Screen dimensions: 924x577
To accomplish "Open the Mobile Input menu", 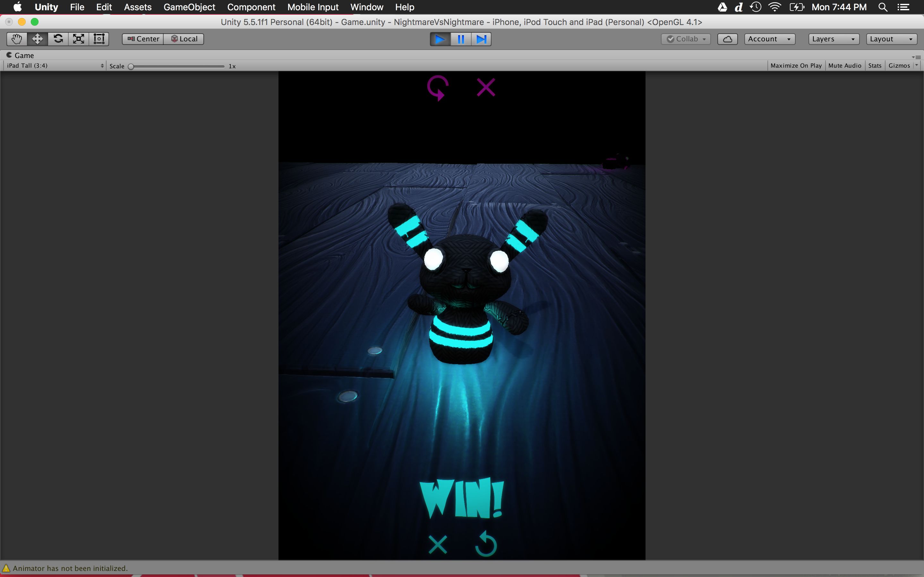I will point(313,7).
